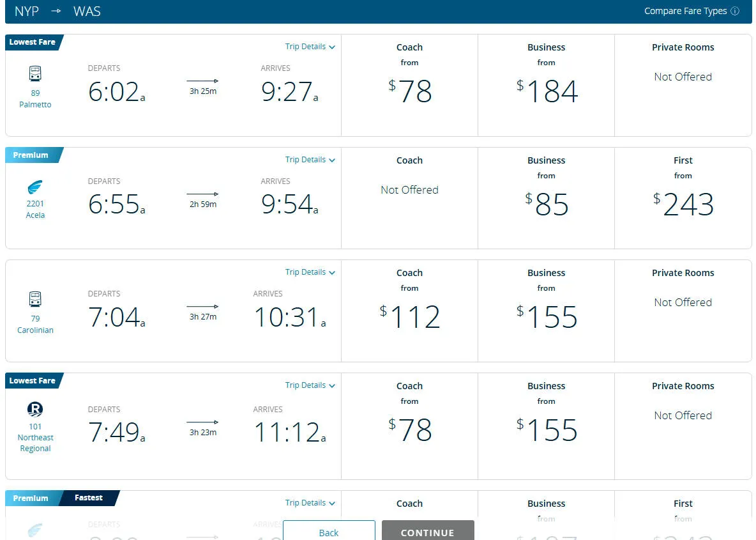
Task: Click the info icon beside Compare Fare Types
Action: (735, 12)
